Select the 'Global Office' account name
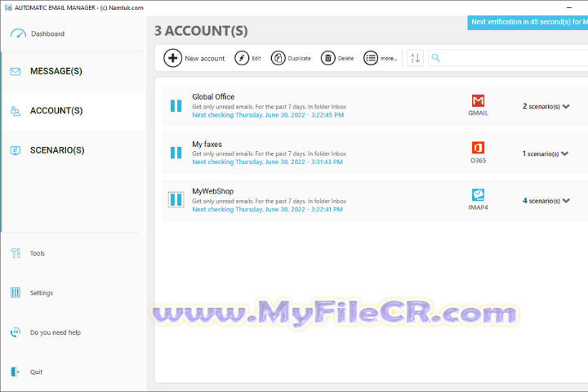588x392 pixels. click(213, 97)
